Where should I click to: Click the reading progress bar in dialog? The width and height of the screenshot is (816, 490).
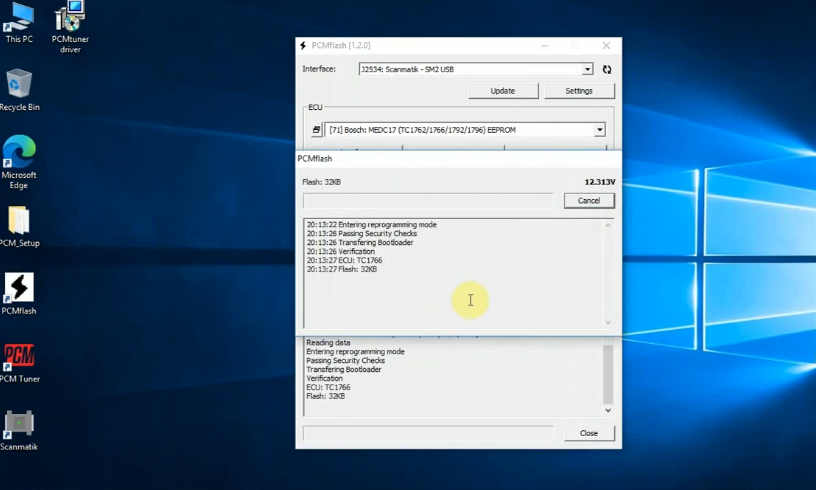(428, 201)
